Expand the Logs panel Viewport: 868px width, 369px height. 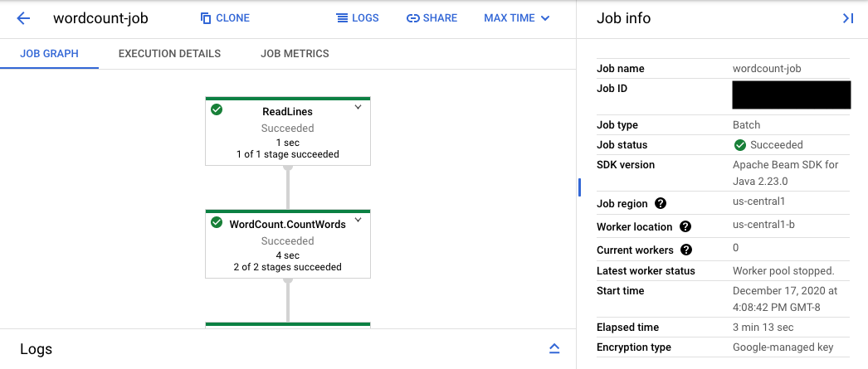pyautogui.click(x=554, y=348)
